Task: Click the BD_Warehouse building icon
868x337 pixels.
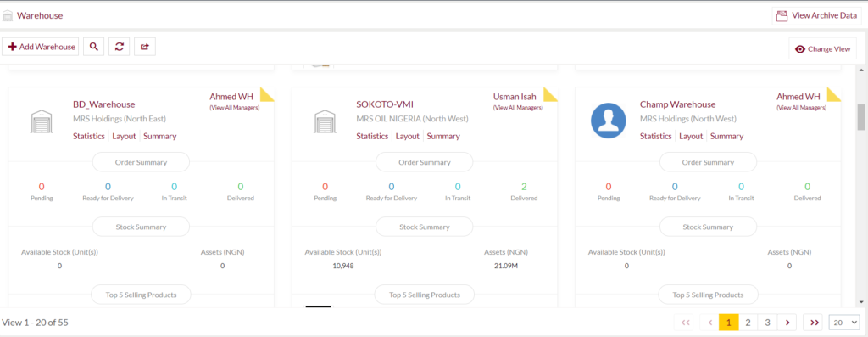Action: pos(42,121)
